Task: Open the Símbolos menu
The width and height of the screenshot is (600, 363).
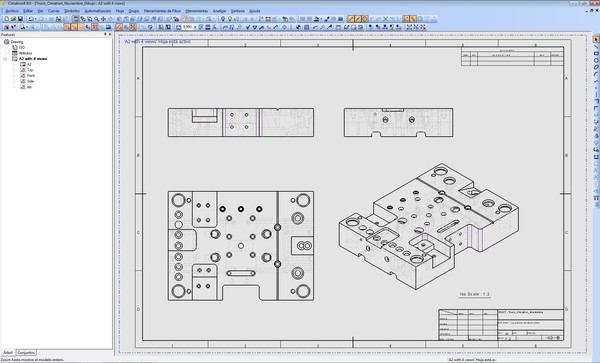Action: 72,11
